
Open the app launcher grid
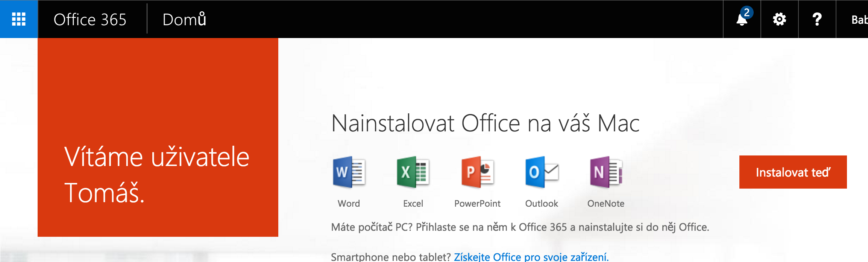[x=19, y=19]
